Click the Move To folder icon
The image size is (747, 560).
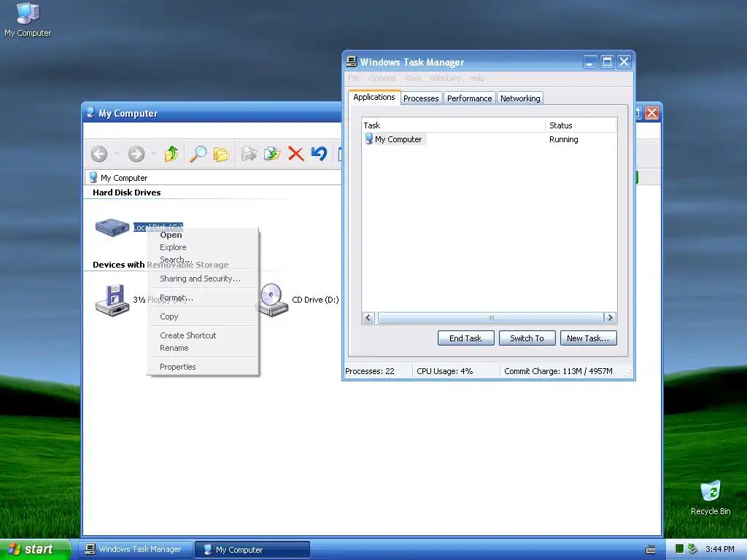249,154
